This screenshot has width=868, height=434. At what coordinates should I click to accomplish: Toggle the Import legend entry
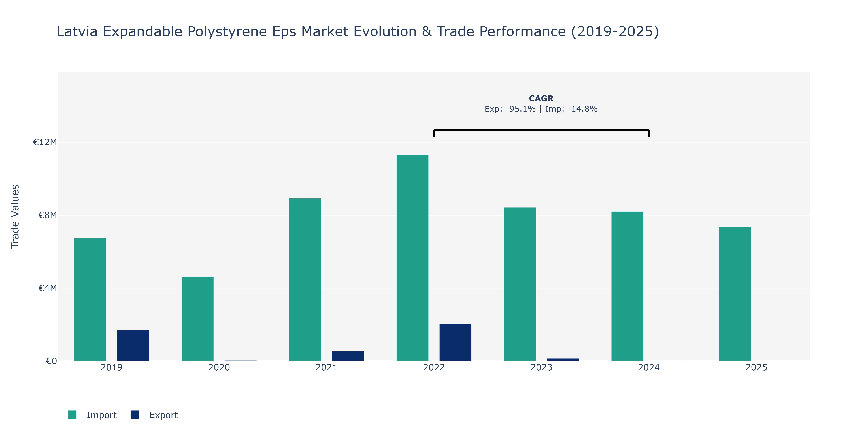(x=92, y=415)
